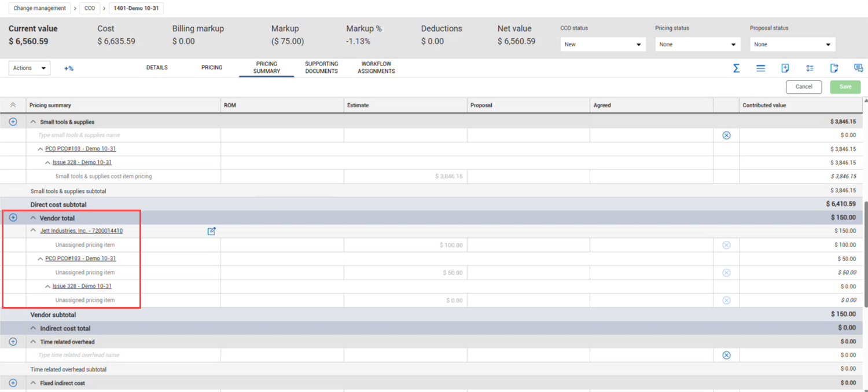Open edit icon next to Jett Industries
Screen dimensions: 868x392
(212, 231)
